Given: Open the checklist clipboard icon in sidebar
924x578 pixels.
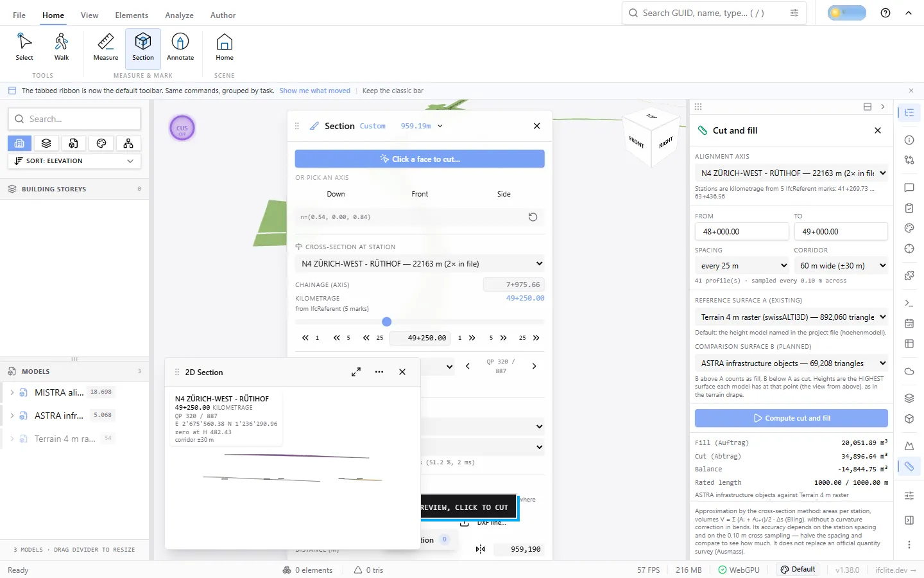Looking at the screenshot, I should (909, 208).
